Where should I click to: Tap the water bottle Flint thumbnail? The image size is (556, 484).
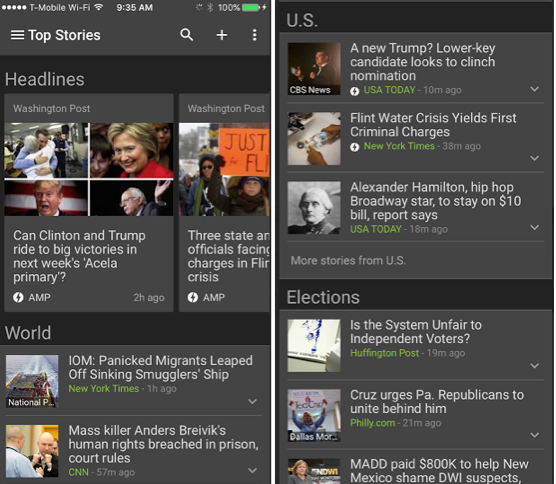[314, 139]
